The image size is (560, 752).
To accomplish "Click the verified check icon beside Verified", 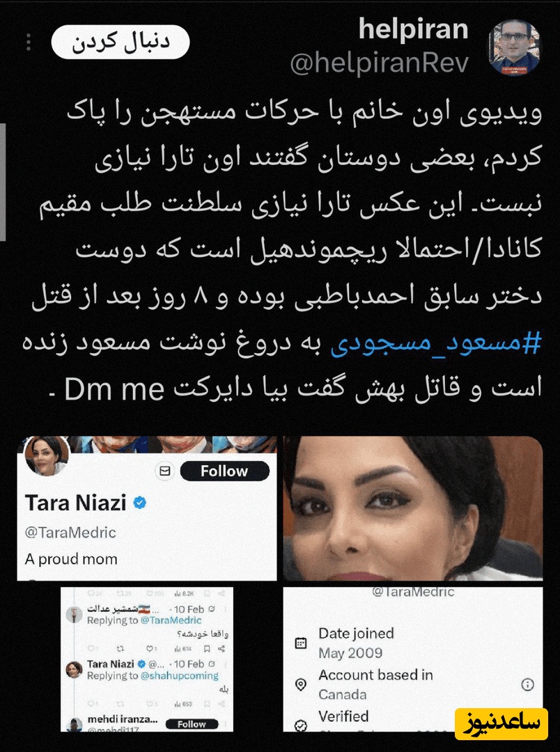I will tap(301, 725).
